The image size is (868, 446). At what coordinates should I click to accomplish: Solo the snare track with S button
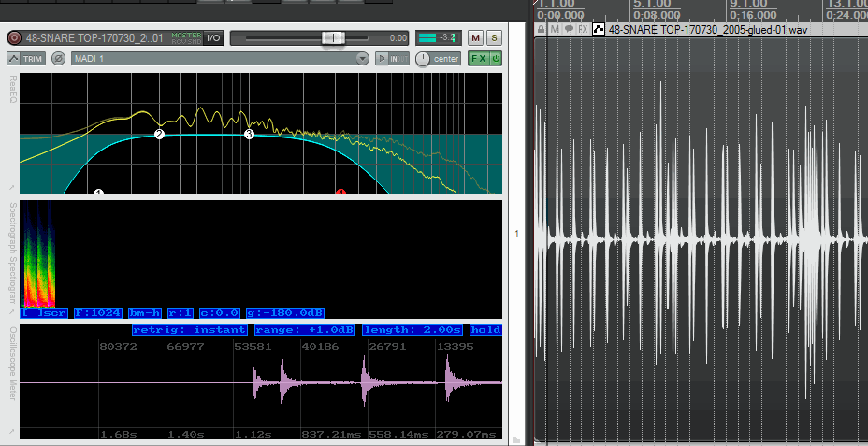coord(495,38)
